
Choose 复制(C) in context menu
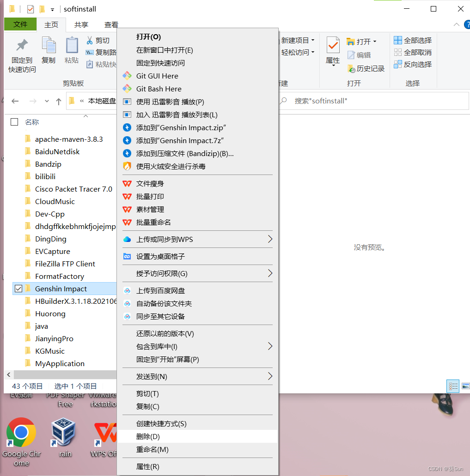197,406
